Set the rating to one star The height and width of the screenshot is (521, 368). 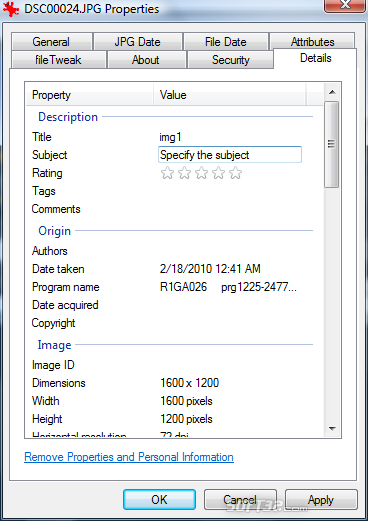167,173
